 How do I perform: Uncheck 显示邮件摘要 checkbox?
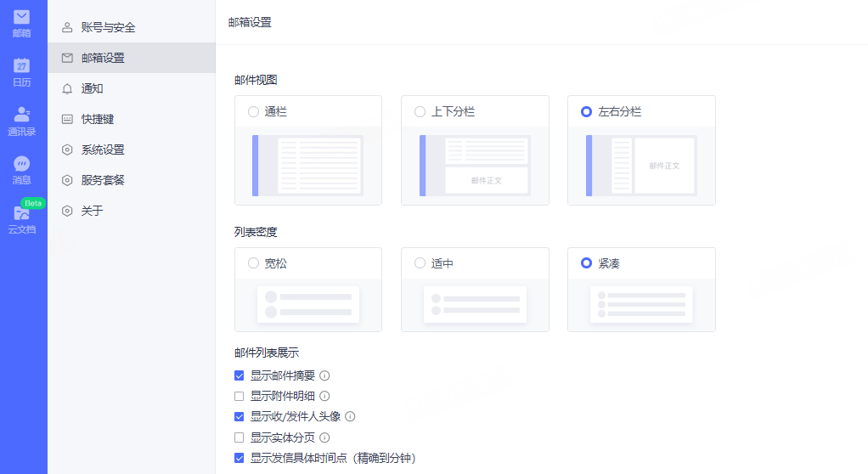tap(240, 375)
